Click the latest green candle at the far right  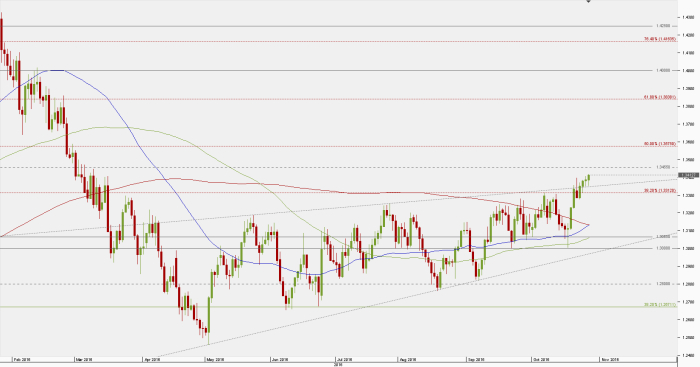[589, 178]
